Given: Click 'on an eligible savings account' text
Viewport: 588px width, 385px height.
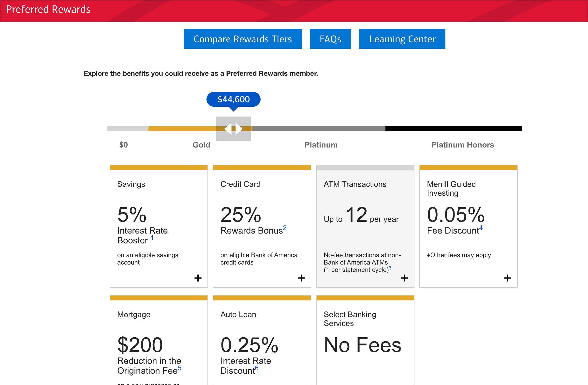Looking at the screenshot, I should click(x=147, y=259).
